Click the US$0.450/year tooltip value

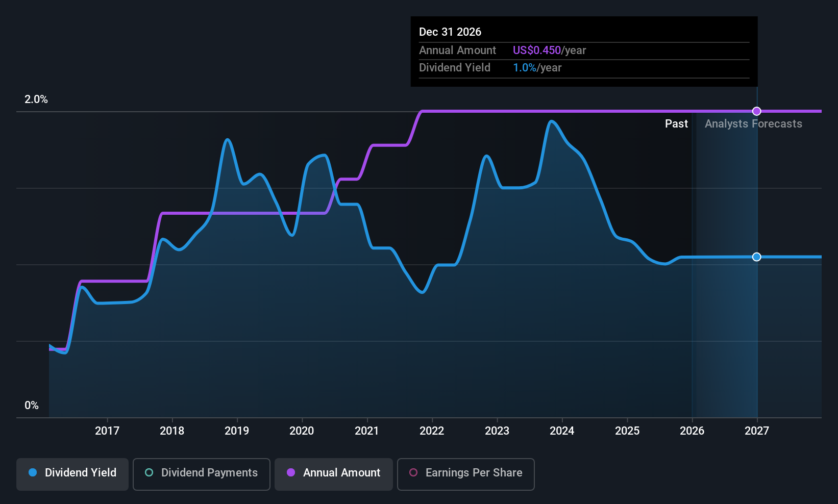coord(549,51)
